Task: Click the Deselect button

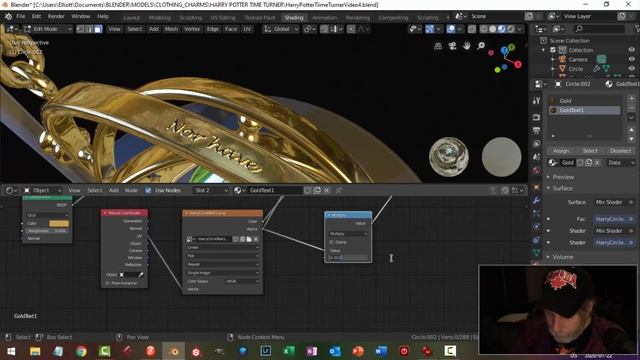Action: click(x=620, y=151)
